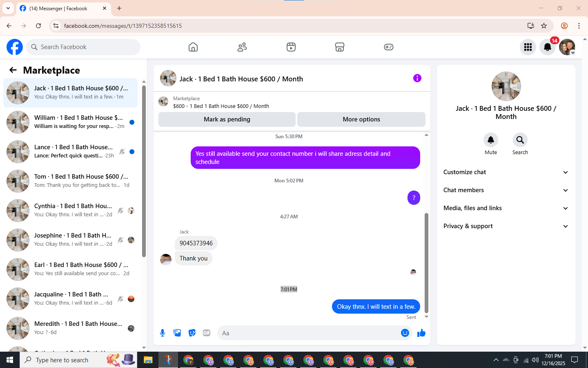Image resolution: width=588 pixels, height=368 pixels.
Task: Open Meredith conversation in list
Action: (70, 328)
